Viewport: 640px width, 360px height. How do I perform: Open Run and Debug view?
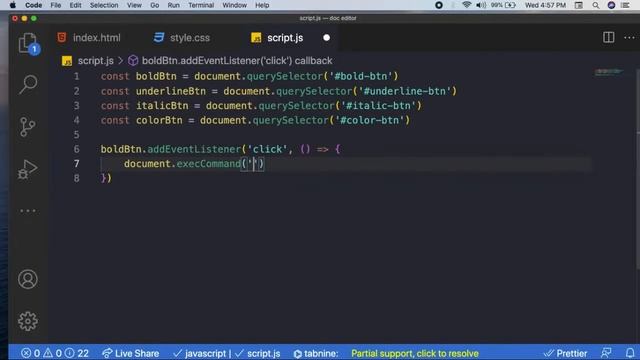28,169
